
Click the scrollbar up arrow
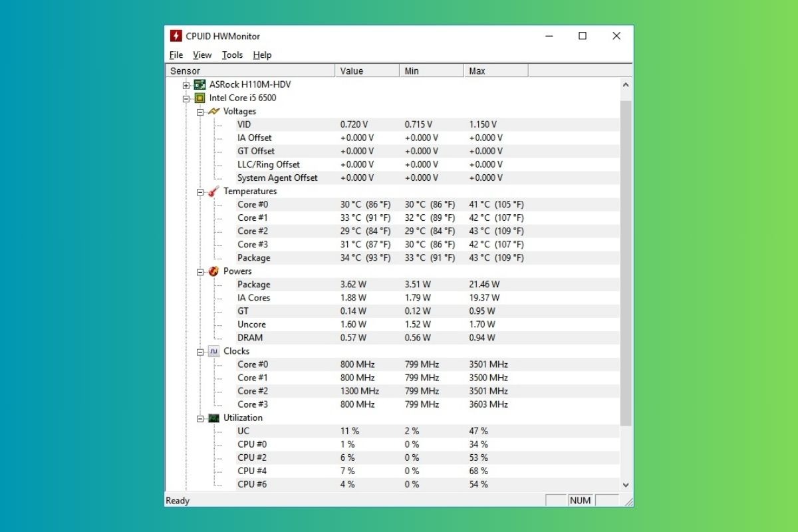coord(626,85)
